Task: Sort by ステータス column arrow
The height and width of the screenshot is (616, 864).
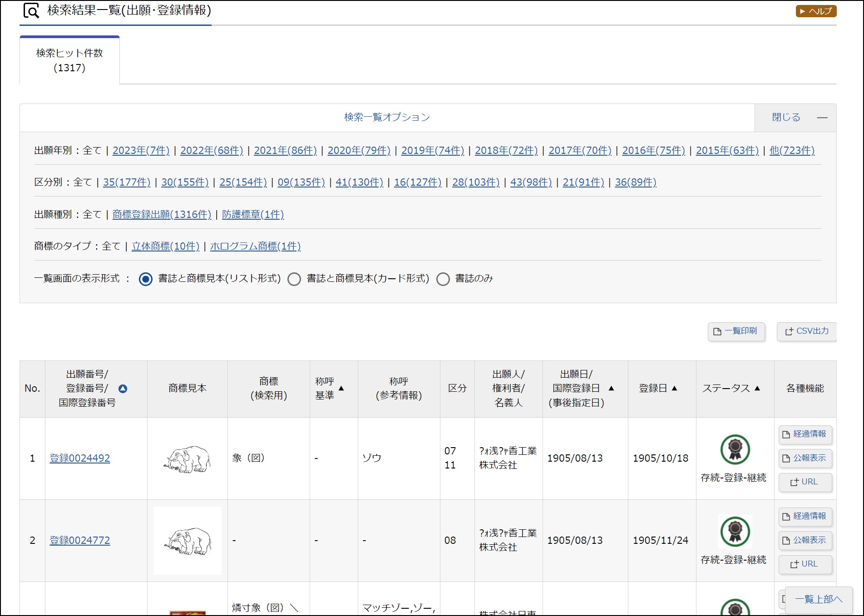Action: coord(757,389)
